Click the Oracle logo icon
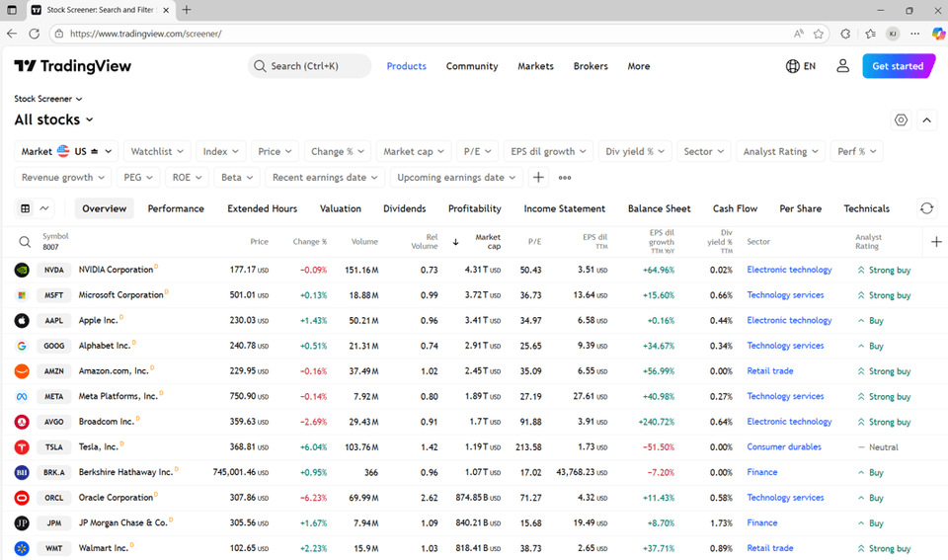This screenshot has height=560, width=948. point(22,498)
